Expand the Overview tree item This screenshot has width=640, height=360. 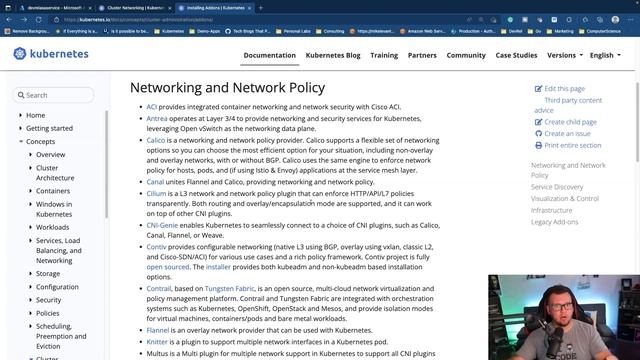30,155
